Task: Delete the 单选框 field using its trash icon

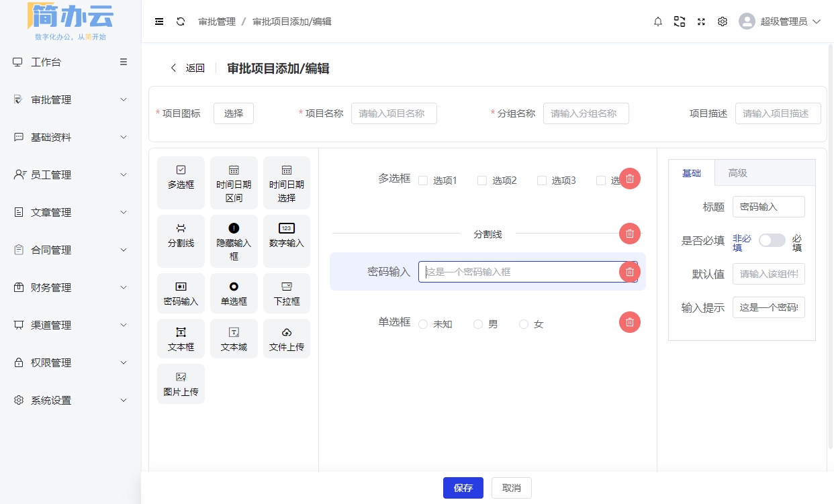Action: click(x=629, y=322)
